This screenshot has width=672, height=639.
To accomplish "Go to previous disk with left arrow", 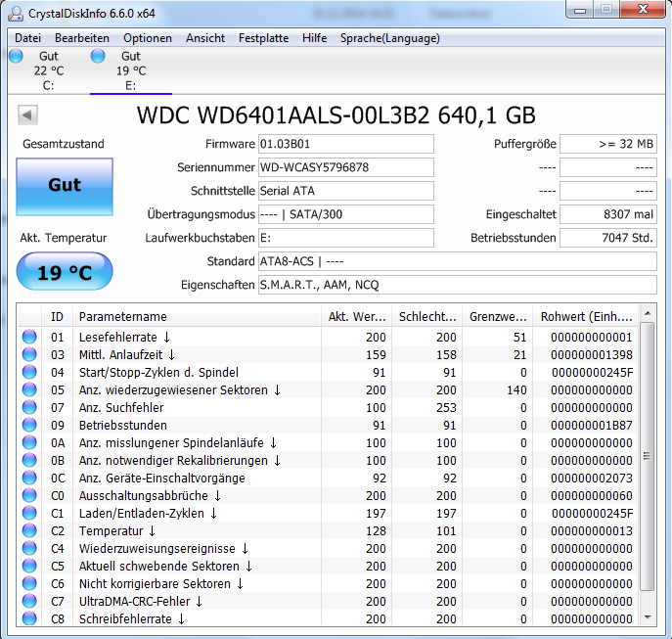I will (27, 114).
